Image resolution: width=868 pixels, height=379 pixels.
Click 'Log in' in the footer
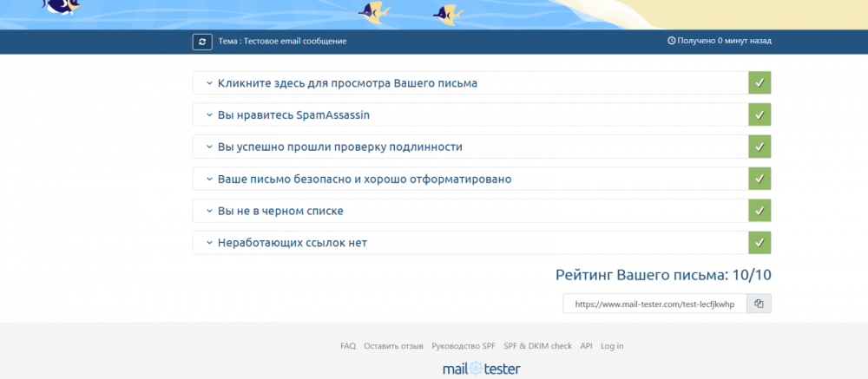pyautogui.click(x=612, y=346)
